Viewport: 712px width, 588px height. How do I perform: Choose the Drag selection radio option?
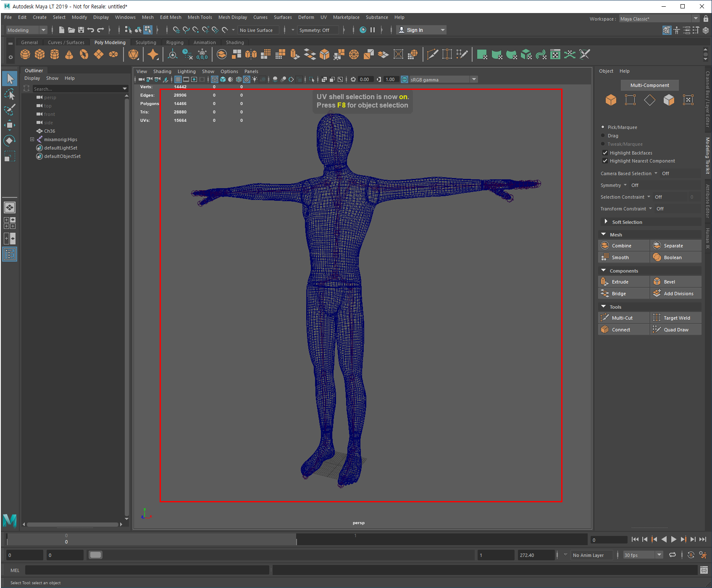point(603,136)
